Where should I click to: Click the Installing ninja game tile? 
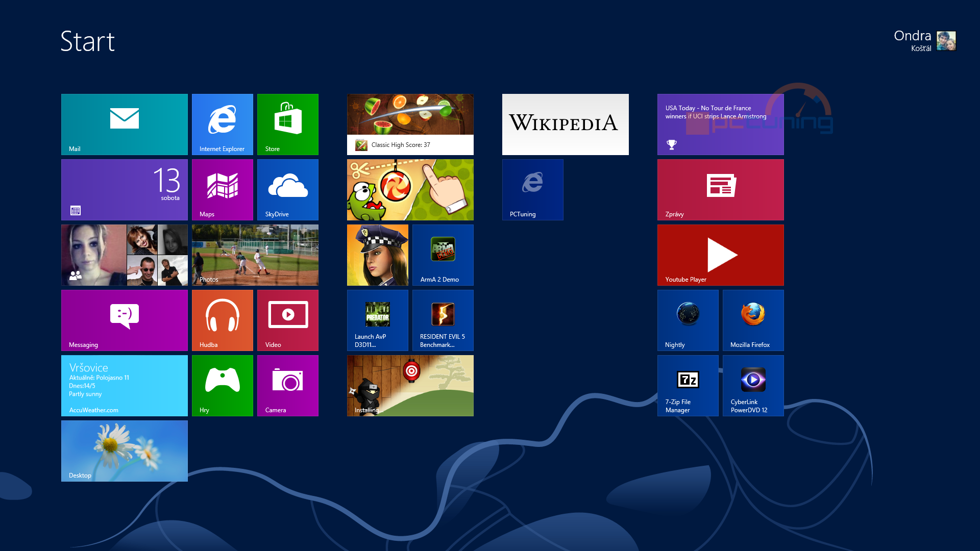coord(410,386)
